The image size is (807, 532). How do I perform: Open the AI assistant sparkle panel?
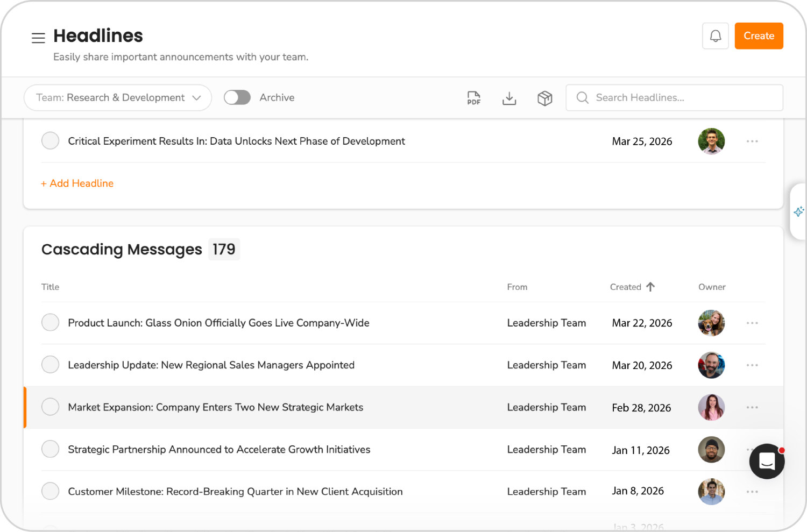coord(798,211)
